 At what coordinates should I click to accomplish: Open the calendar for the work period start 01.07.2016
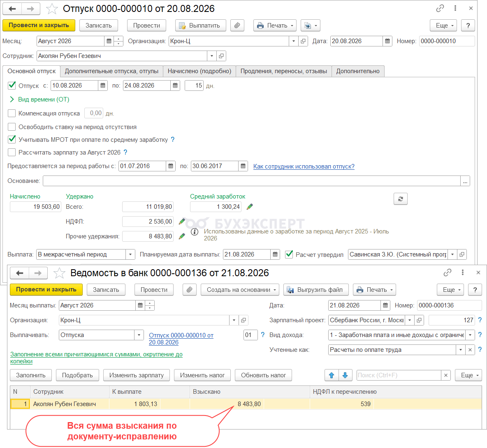click(x=171, y=166)
